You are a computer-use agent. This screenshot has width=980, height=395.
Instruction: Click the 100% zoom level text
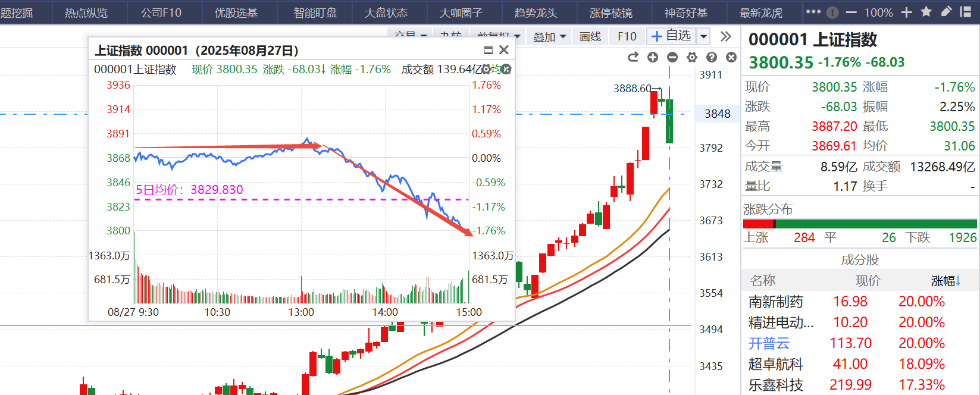pos(878,12)
